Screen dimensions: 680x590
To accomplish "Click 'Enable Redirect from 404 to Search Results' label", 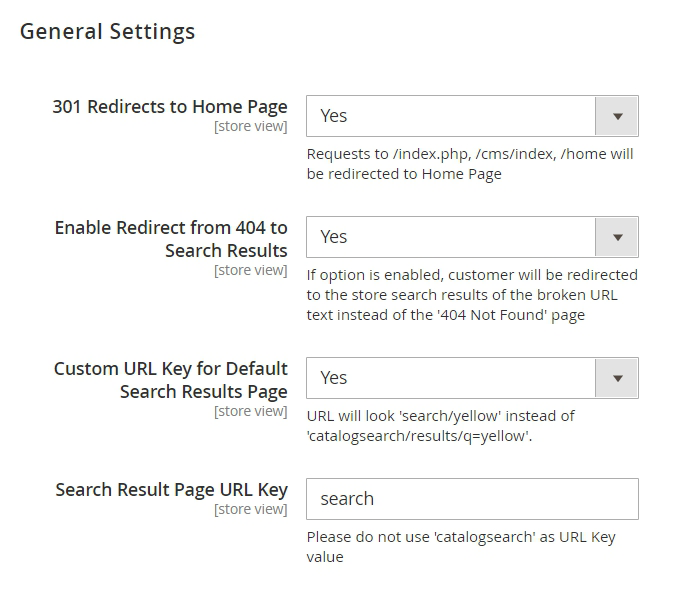I will click(x=171, y=239).
